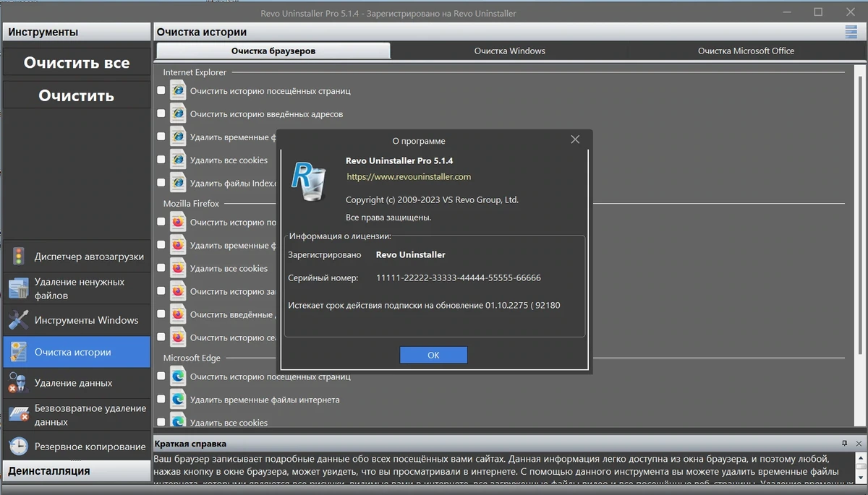The image size is (868, 495).
Task: Open the Безвозвратное удаление данных icon
Action: coord(18,415)
